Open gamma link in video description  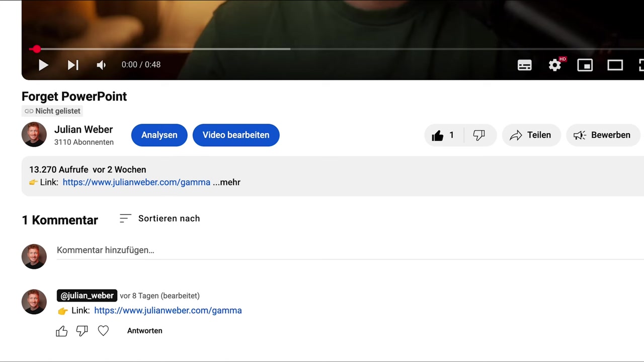[136, 182]
